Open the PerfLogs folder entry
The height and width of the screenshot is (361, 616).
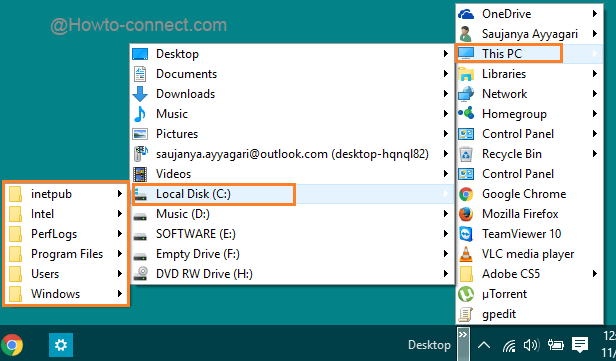(66, 234)
